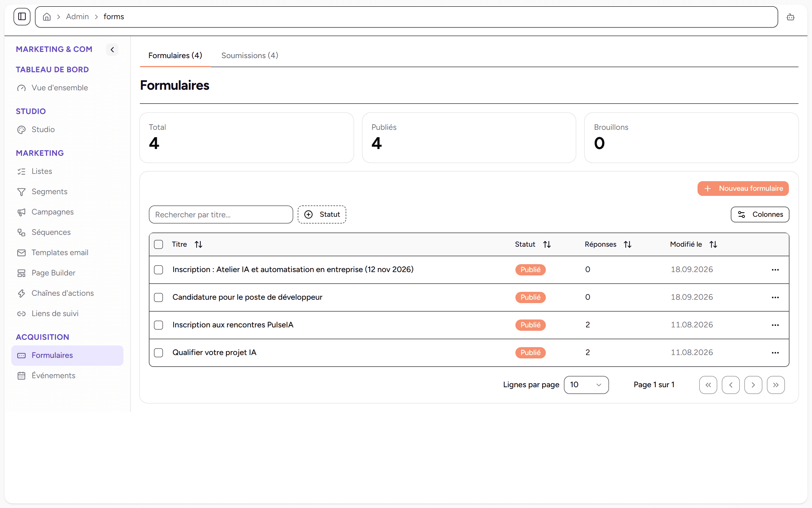812x508 pixels.
Task: Open the Colonnes visibility menu
Action: (760, 214)
